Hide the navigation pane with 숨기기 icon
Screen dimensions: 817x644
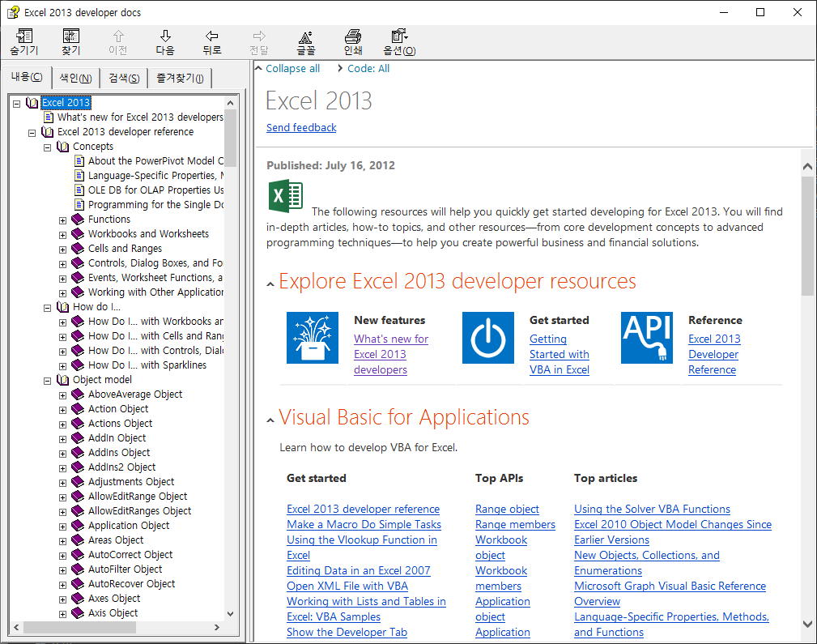tap(24, 42)
